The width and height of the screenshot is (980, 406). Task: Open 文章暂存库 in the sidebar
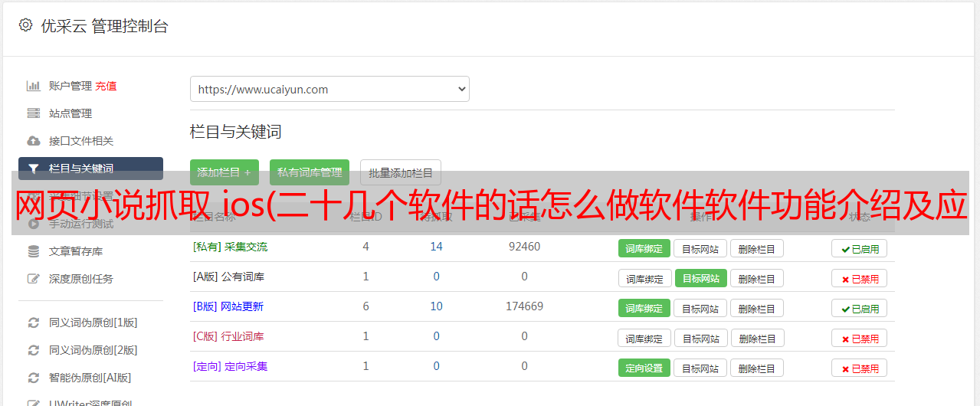tap(76, 251)
